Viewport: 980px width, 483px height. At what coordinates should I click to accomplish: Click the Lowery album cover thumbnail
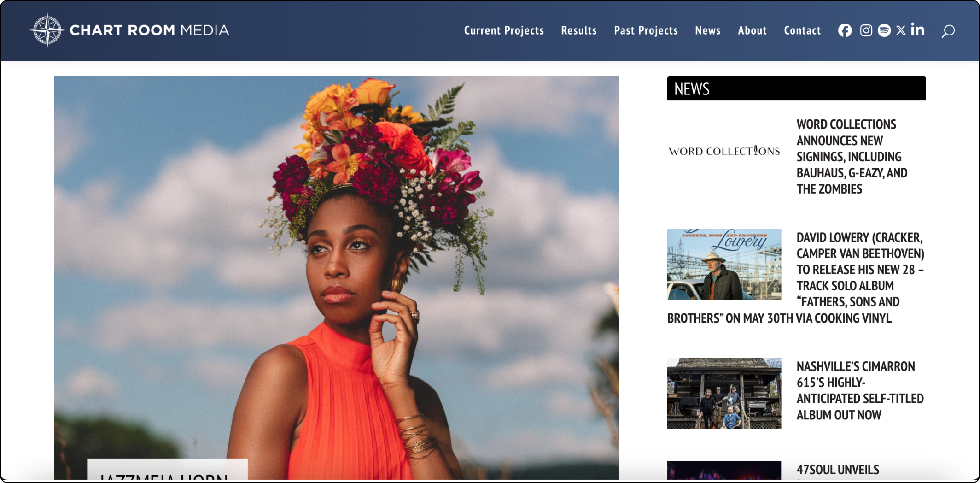pos(724,265)
